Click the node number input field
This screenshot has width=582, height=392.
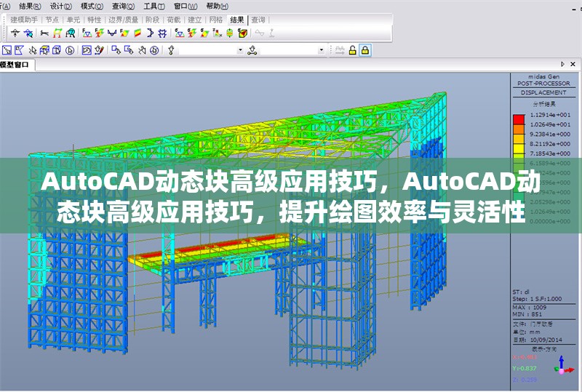point(208,50)
